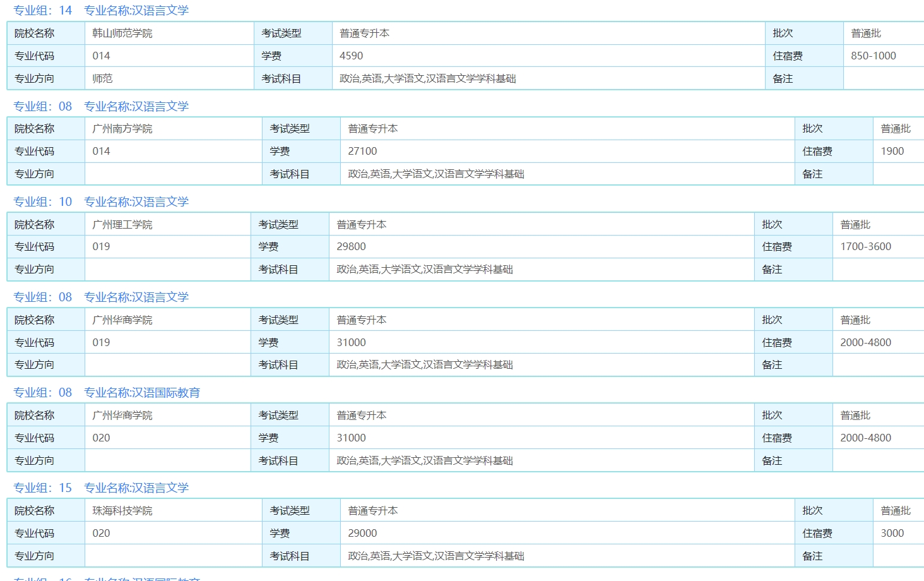Click the 专业组：15 汉语言文学 heading
Viewport: 924px width, 581px height.
[101, 488]
